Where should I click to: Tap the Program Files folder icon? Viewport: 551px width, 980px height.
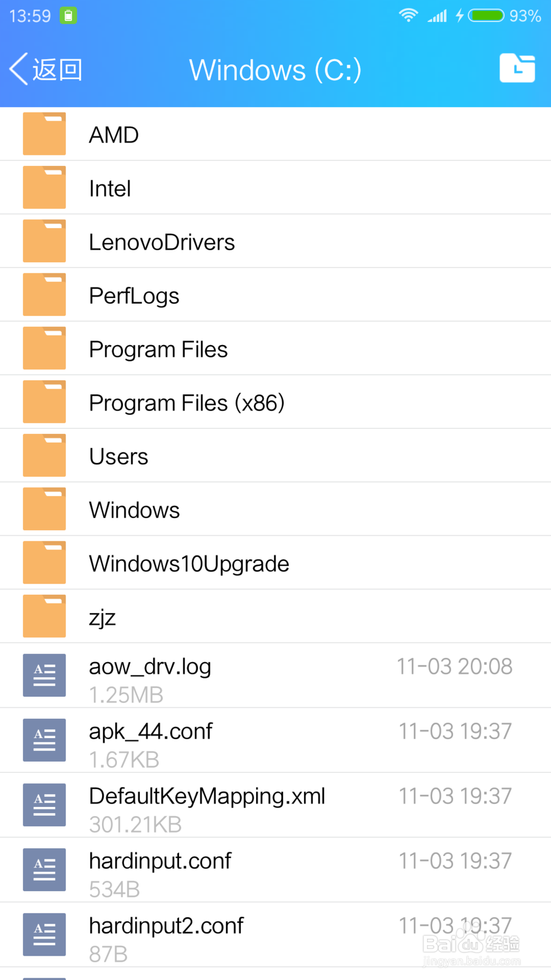[x=44, y=348]
